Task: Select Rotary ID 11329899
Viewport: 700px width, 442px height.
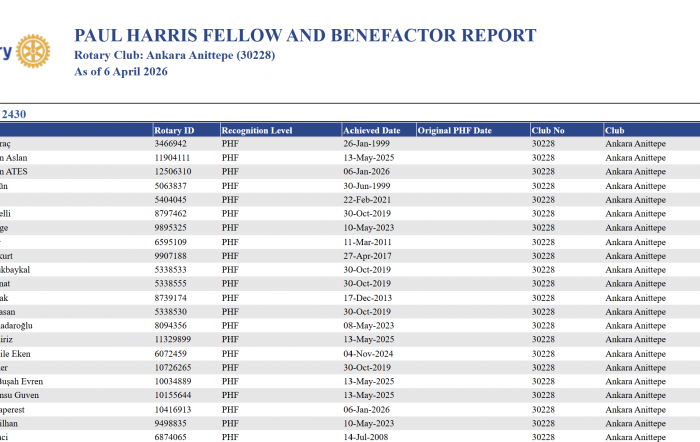Action: coord(173,339)
